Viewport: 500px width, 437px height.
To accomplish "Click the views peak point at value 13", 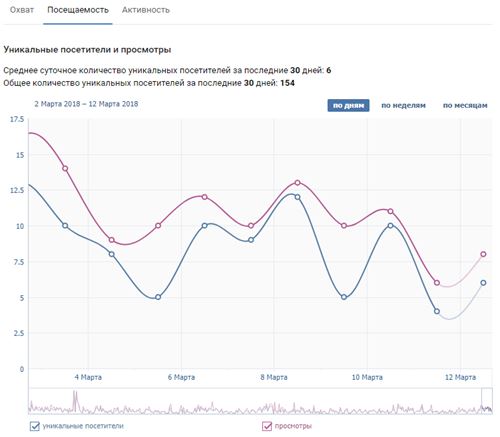I will [297, 183].
